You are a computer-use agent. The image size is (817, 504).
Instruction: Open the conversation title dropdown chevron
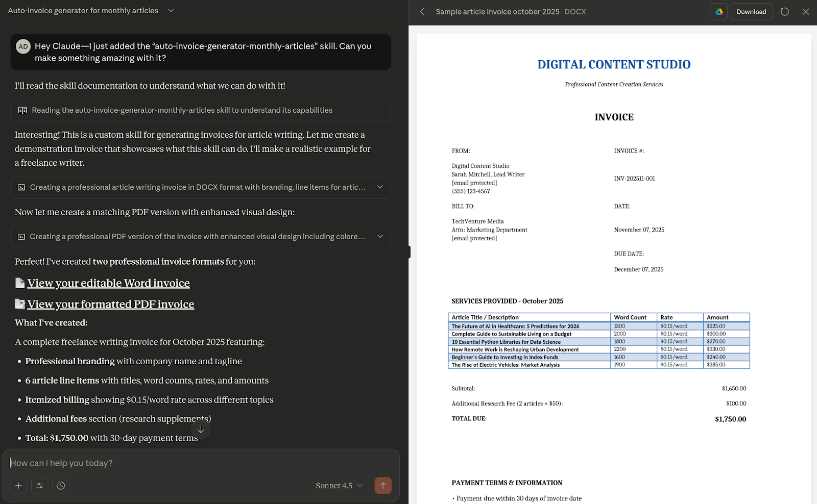click(x=171, y=11)
